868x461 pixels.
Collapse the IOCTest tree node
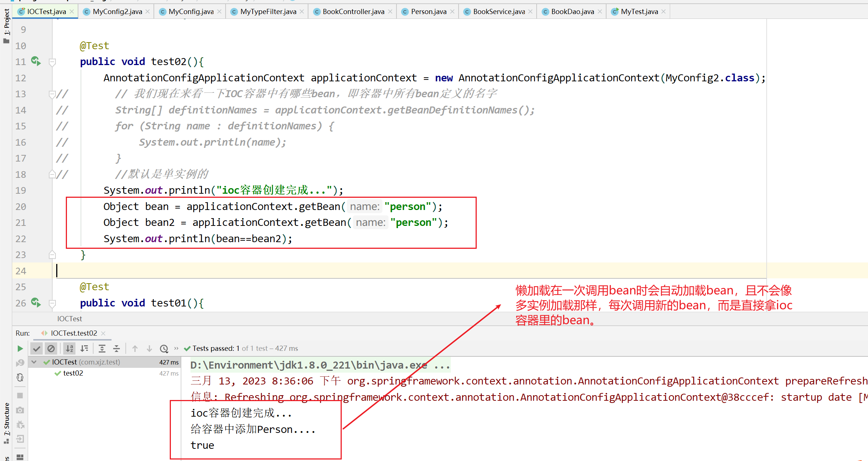(x=34, y=362)
